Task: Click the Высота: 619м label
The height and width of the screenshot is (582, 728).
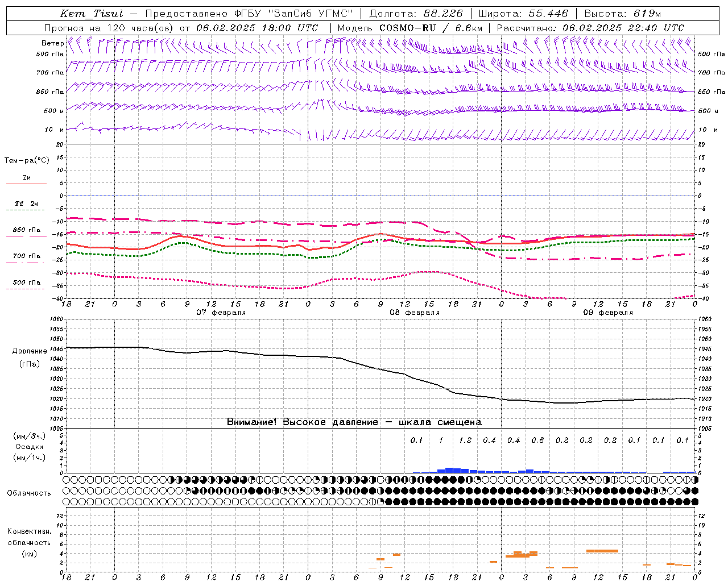Action: coord(623,14)
